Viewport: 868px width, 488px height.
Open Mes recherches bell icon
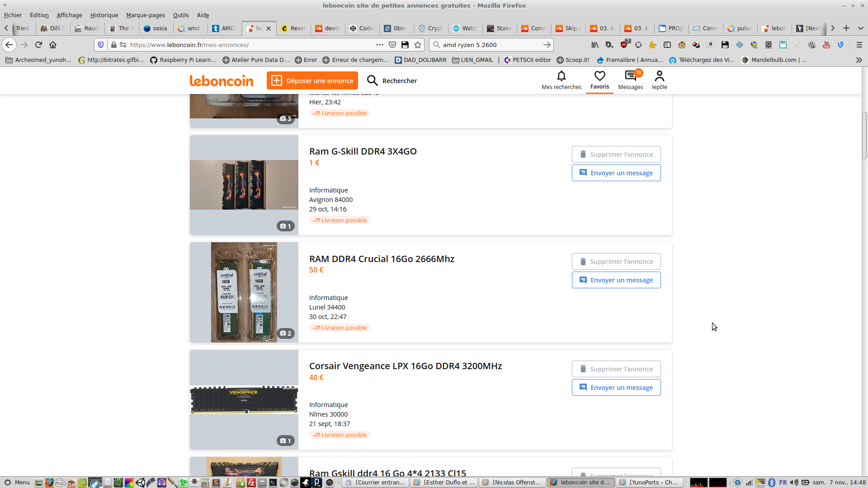[x=561, y=76]
